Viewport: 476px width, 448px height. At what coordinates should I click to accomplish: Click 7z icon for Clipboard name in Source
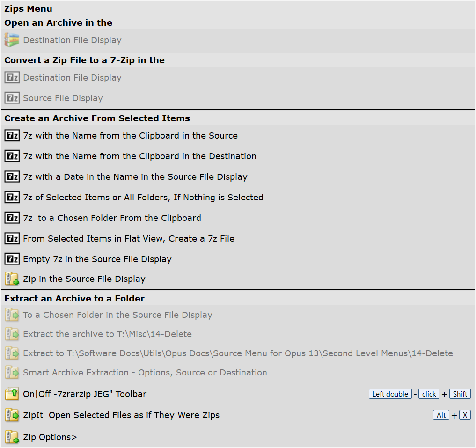(x=12, y=136)
